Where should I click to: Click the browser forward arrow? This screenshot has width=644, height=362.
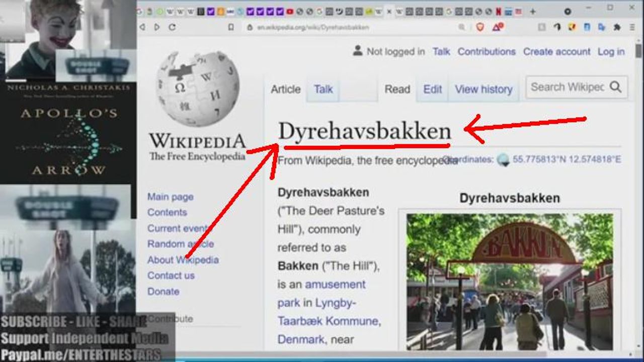point(157,27)
